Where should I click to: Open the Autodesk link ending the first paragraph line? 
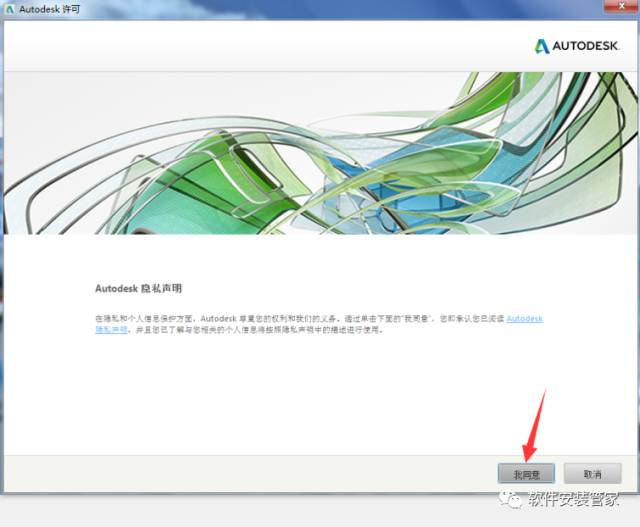point(524,318)
